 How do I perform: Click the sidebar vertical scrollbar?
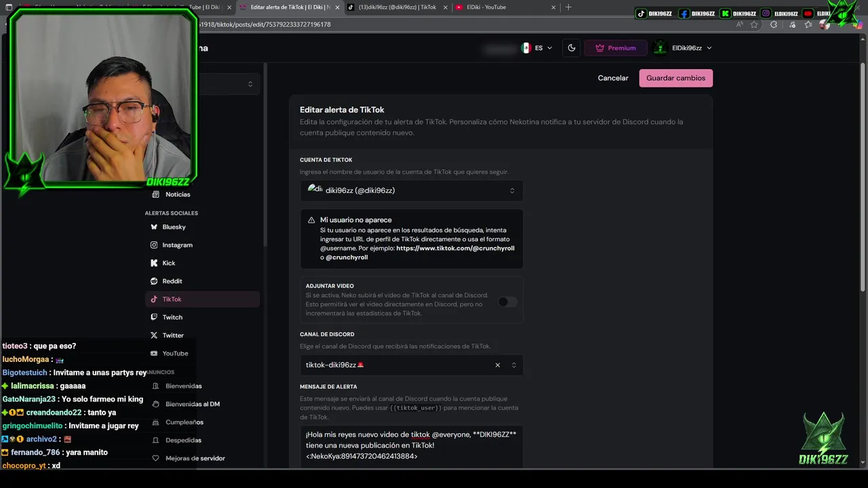pyautogui.click(x=265, y=156)
